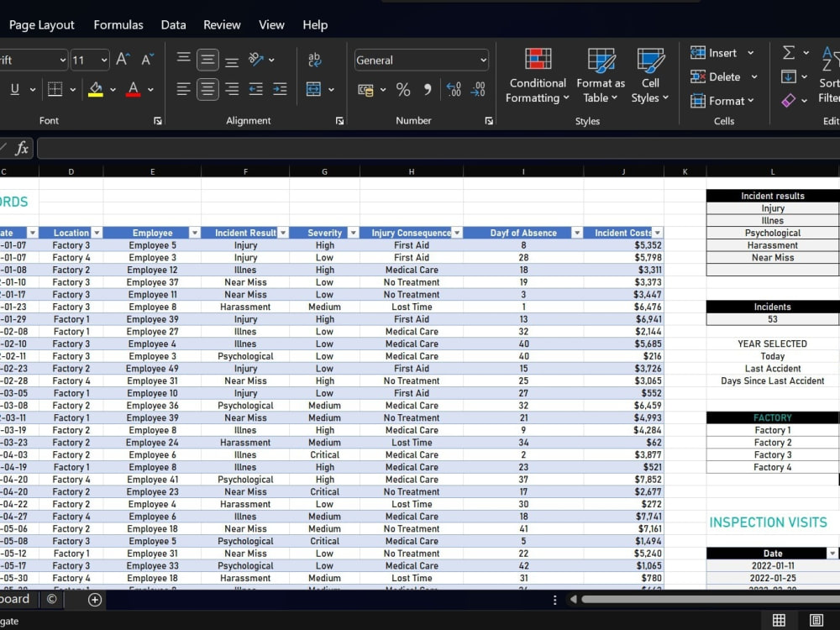Screen dimensions: 840x630
Task: Apply yellow fill color bucket
Action: coord(96,89)
